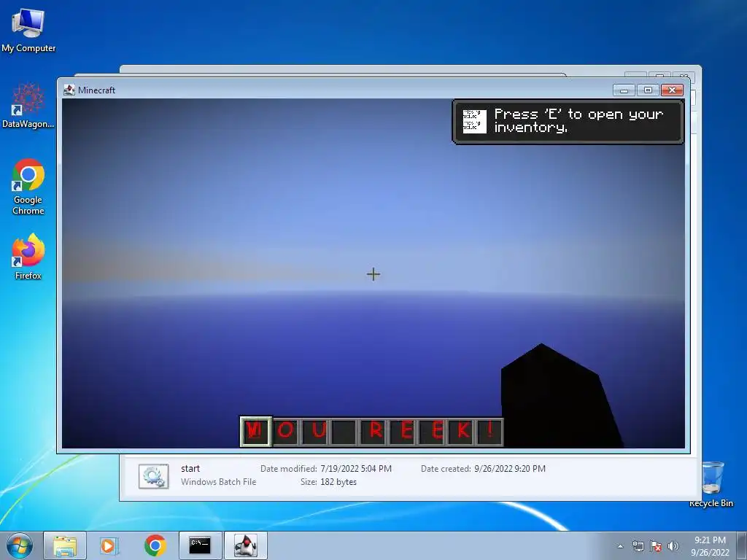The height and width of the screenshot is (560, 747).
Task: Select the hotbar slot showing letter K
Action: point(461,432)
